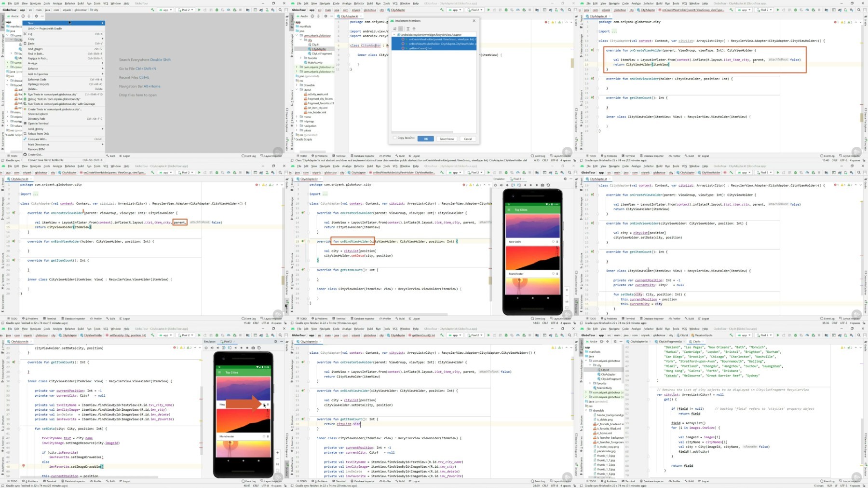Sort members alphabetically in Implement Members dialog
This screenshot has width=868, height=488.
(x=395, y=28)
